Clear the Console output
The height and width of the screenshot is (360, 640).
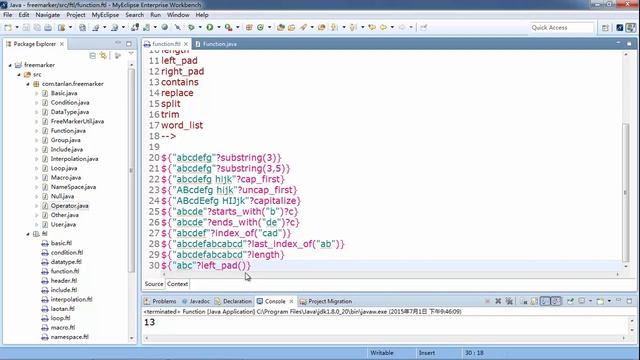tap(524, 301)
